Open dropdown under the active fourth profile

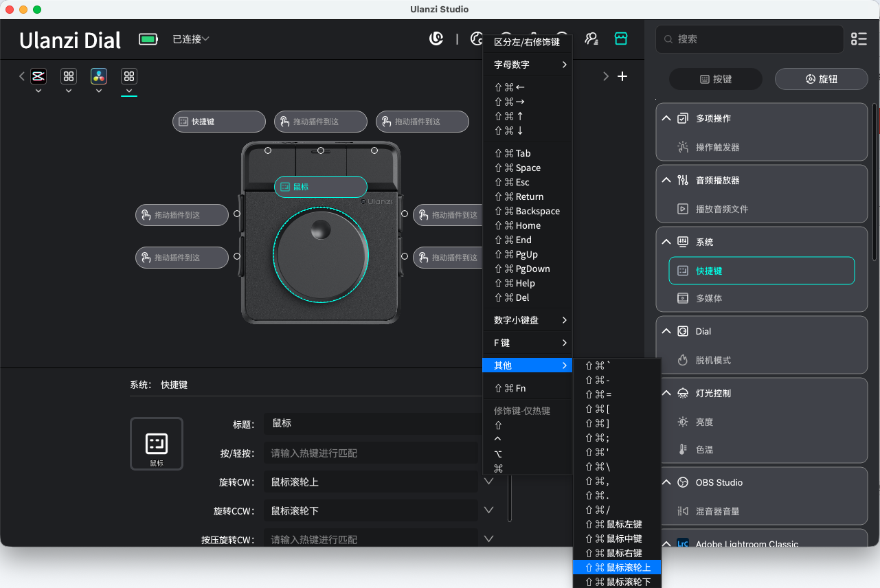pyautogui.click(x=129, y=91)
